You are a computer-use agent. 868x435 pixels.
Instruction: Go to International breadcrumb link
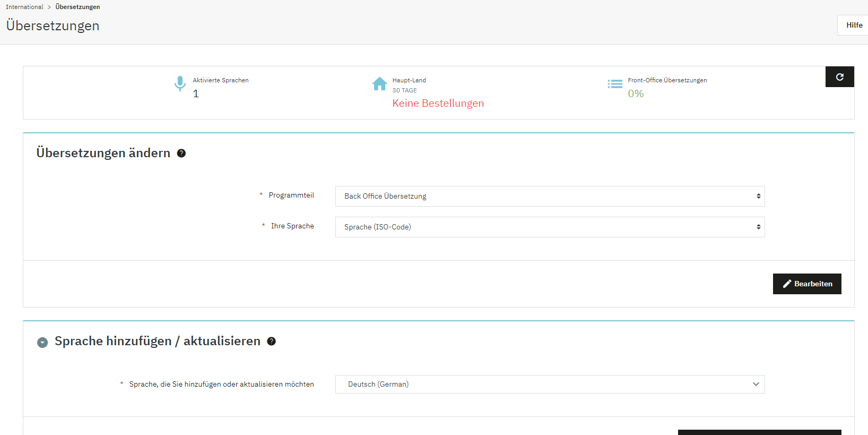click(24, 7)
